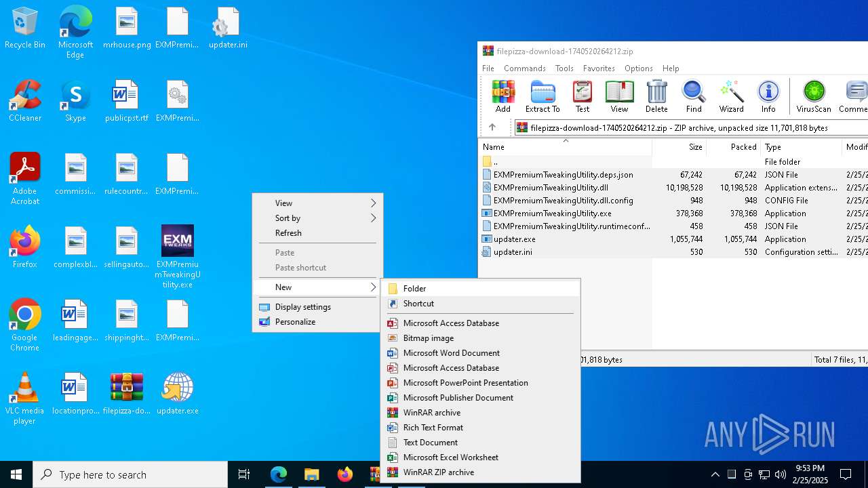Select the VLC media player desktop icon
The image size is (868, 488).
tap(25, 399)
